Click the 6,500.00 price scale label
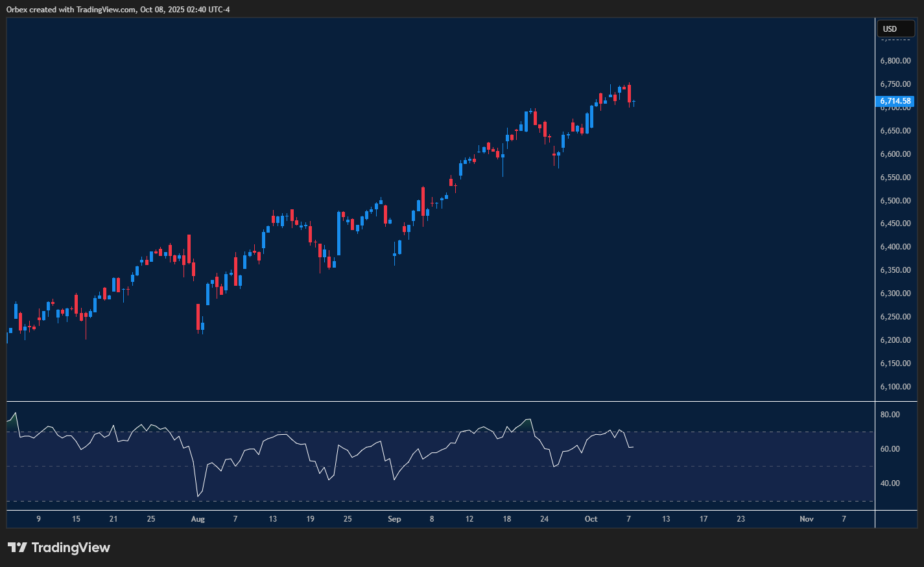The width and height of the screenshot is (924, 567). pos(895,201)
